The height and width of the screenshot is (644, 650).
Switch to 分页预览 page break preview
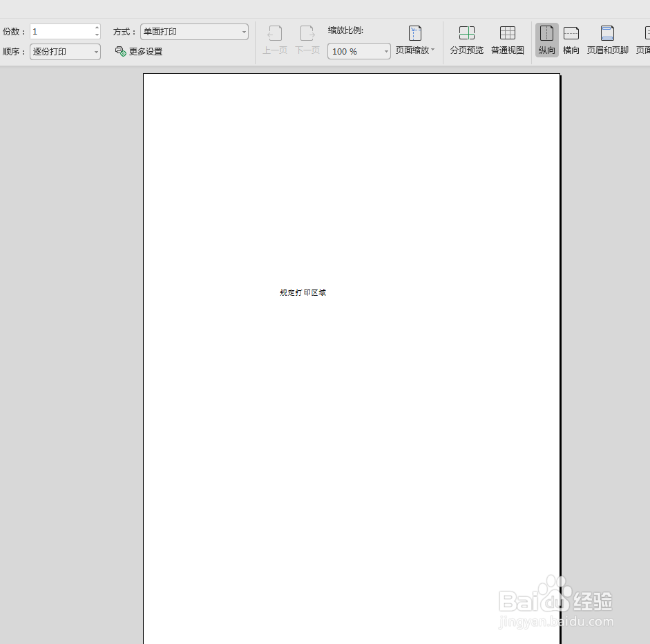click(467, 40)
